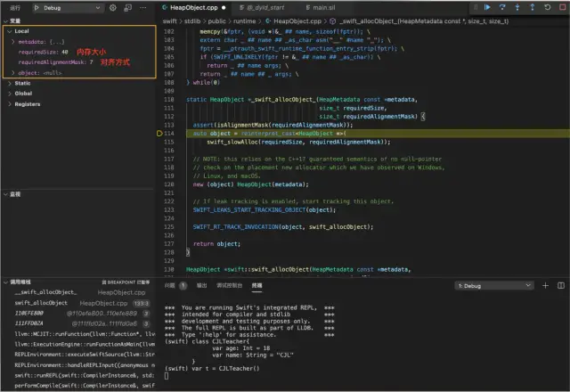Switch to the 调试控制台 panel tab
Image resolution: width=570 pixels, height=392 pixels.
[x=229, y=285]
